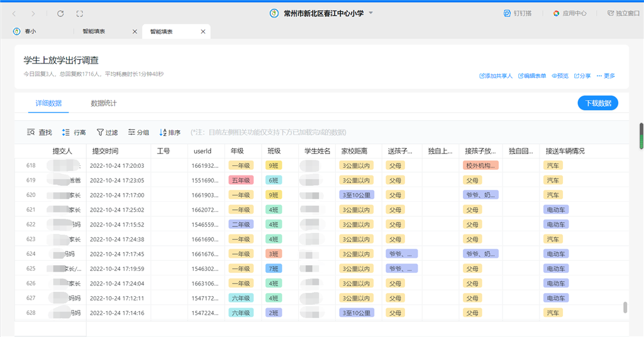The height and width of the screenshot is (337, 644).
Task: Open 过滤 filter tool
Action: (107, 132)
